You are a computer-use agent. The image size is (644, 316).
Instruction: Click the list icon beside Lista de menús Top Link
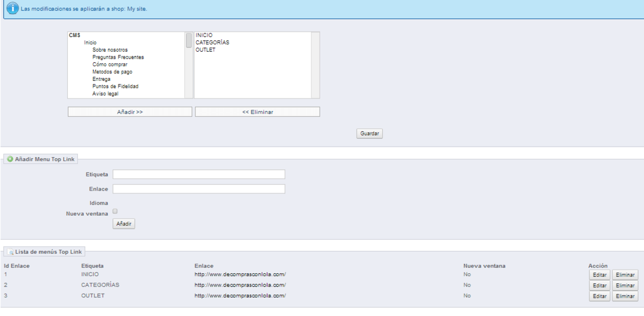pos(11,252)
